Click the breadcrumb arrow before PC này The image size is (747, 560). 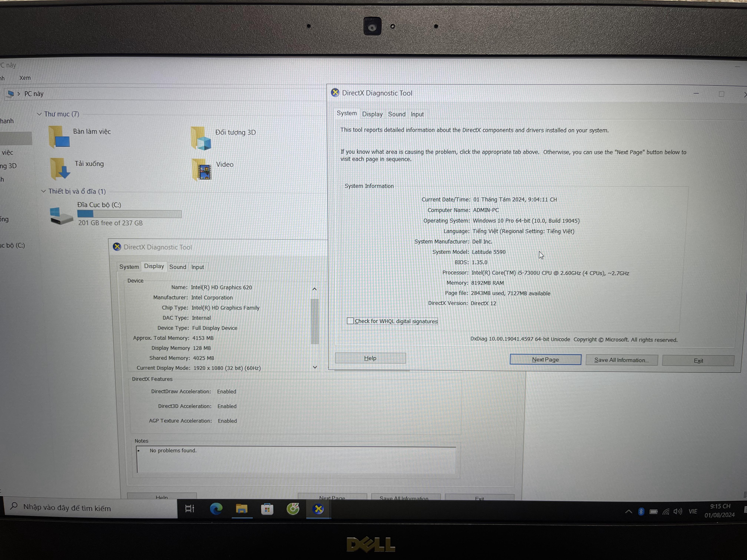coord(19,94)
